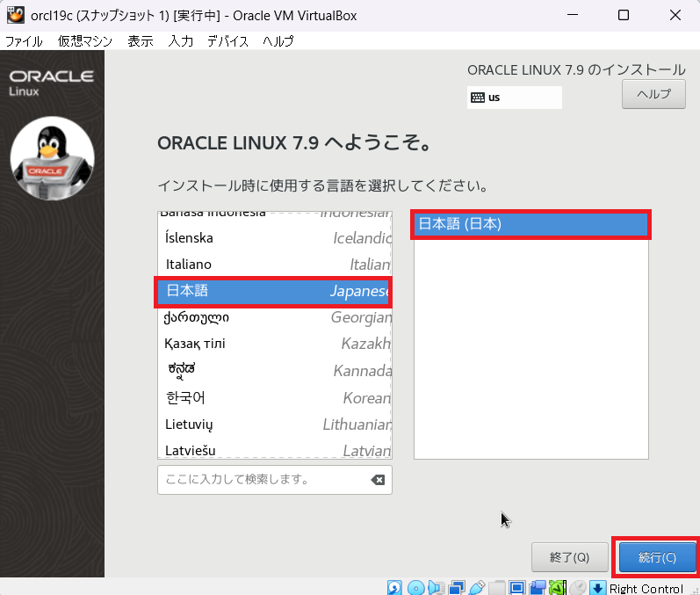
Task: Click the ヘルプ help button
Action: tap(653, 94)
